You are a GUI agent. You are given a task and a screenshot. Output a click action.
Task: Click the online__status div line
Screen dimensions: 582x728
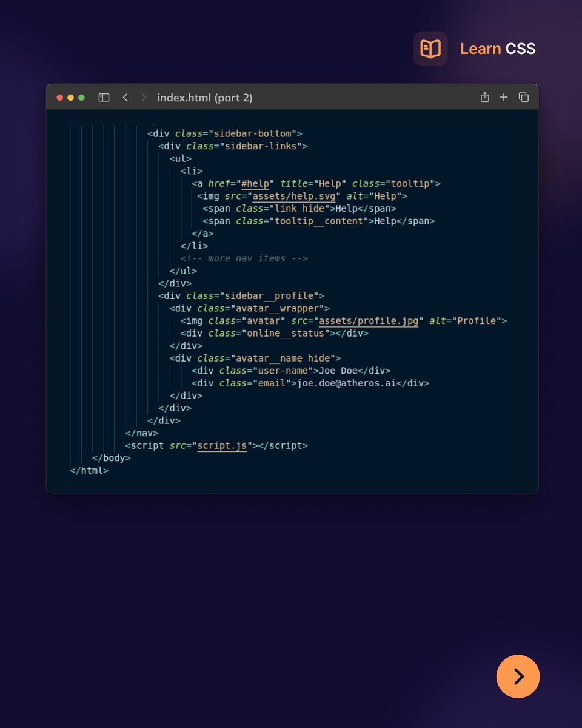[275, 334]
